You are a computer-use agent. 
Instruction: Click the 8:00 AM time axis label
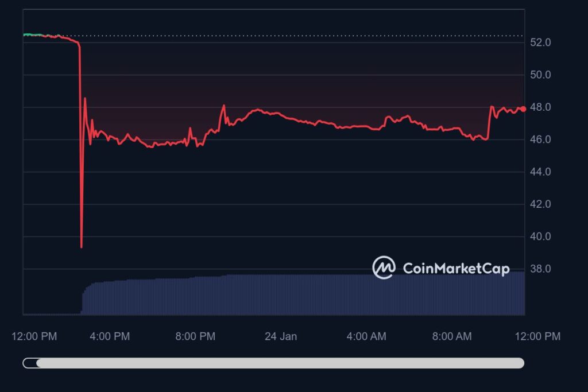coord(452,336)
